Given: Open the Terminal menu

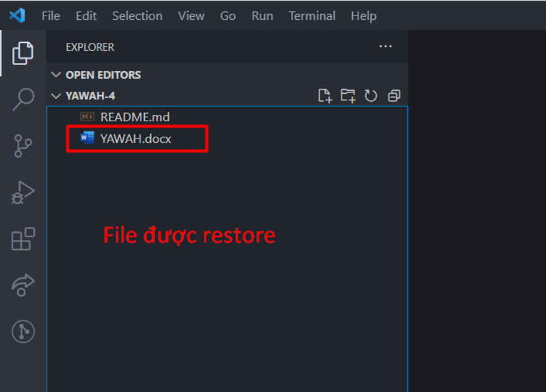Looking at the screenshot, I should click(x=312, y=16).
